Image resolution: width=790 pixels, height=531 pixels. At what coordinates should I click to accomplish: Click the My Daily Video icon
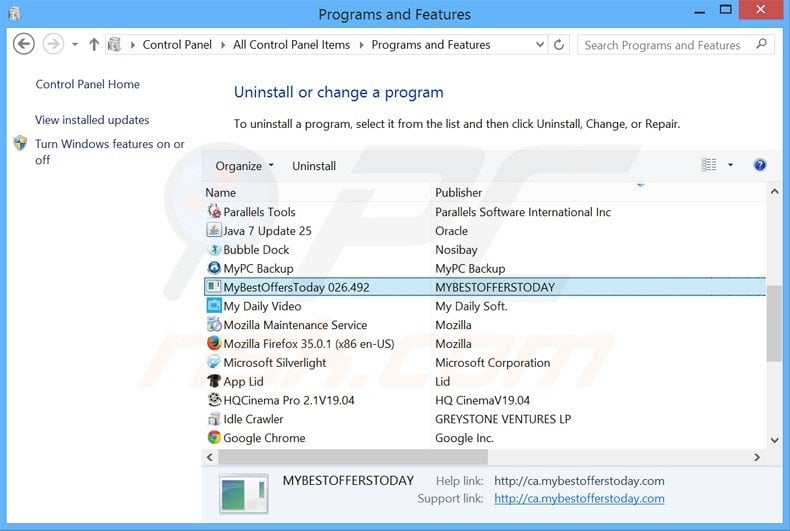(214, 306)
